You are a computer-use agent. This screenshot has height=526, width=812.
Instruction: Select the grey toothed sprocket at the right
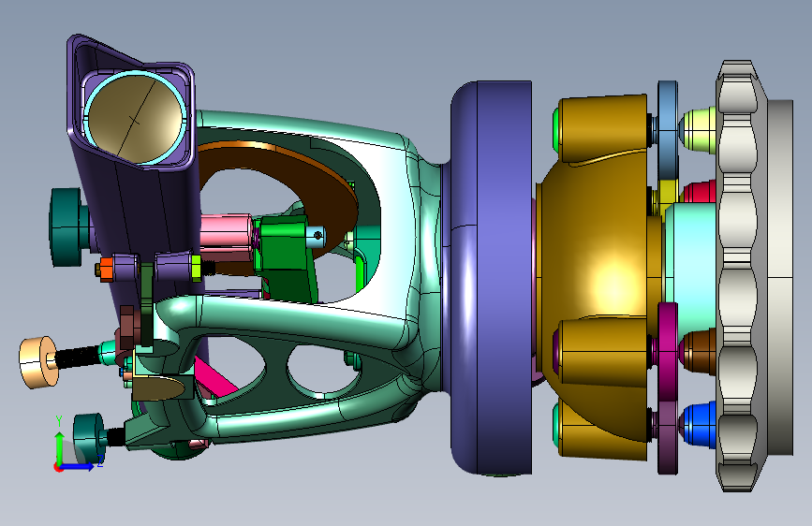coord(741,275)
